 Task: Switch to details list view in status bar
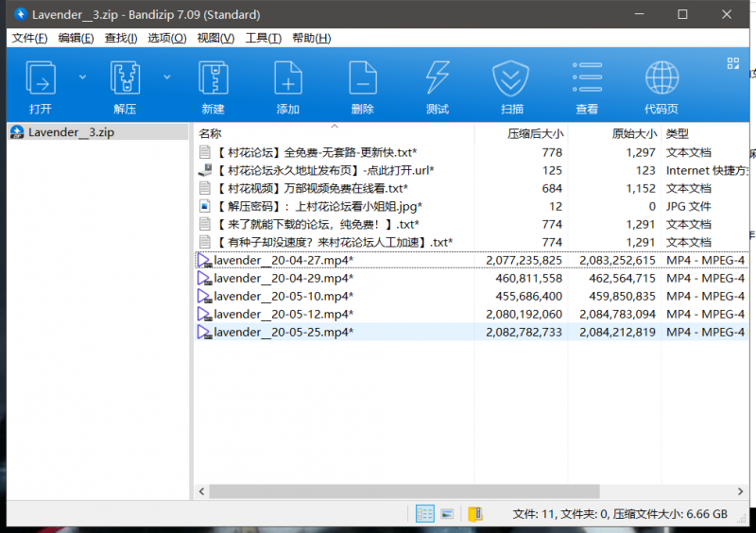coord(425,513)
